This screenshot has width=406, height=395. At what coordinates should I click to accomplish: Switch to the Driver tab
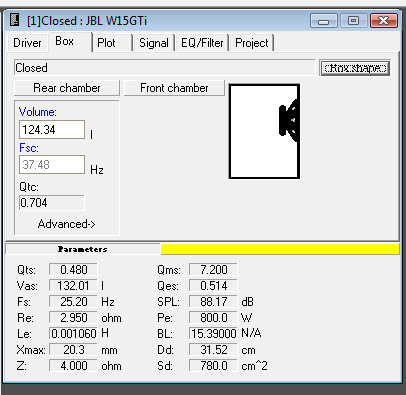(x=27, y=43)
